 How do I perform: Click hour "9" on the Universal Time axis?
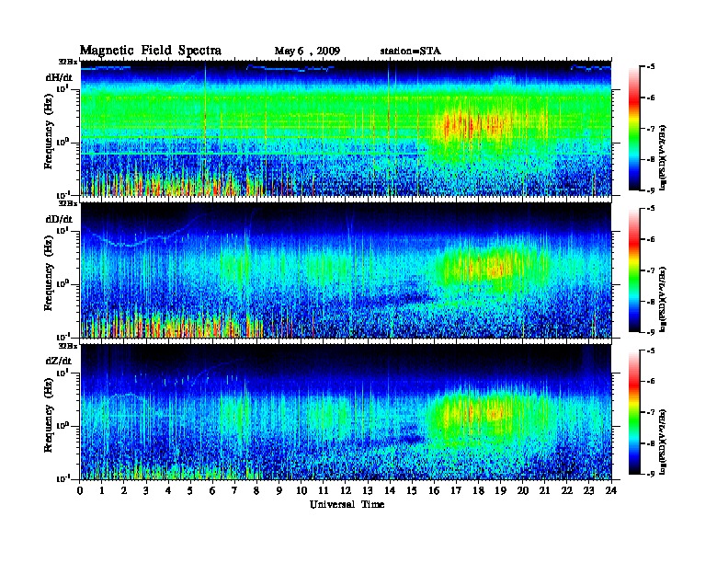coord(279,490)
